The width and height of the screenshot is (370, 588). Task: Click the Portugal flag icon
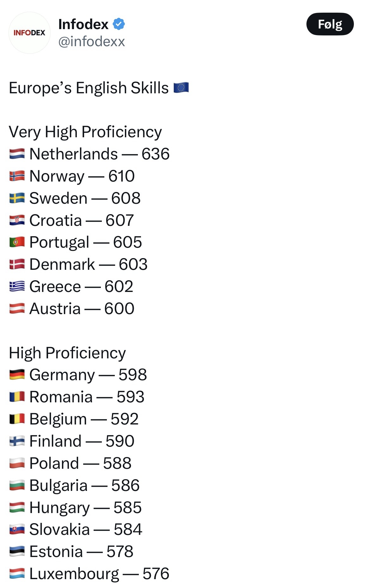[17, 242]
